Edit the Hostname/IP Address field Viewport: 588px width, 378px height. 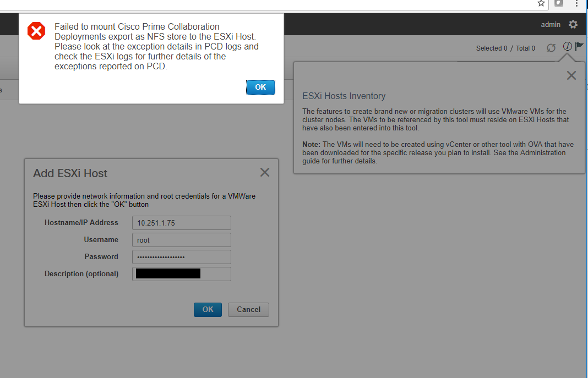(x=181, y=222)
